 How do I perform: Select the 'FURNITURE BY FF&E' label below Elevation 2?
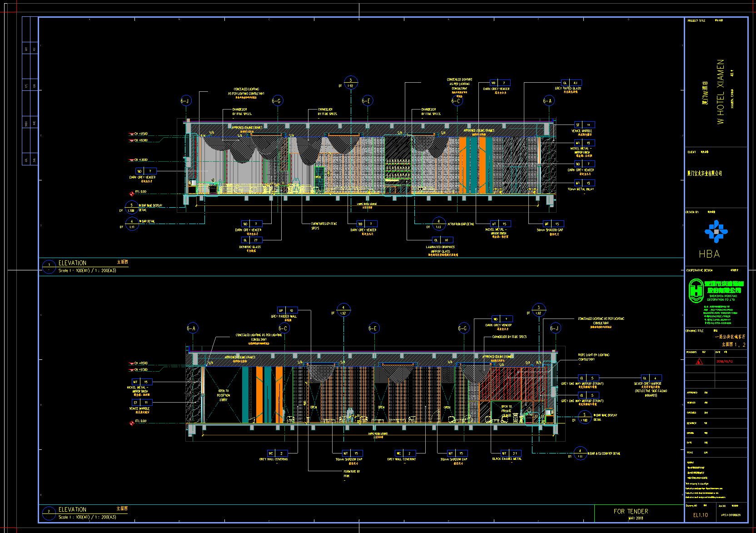352,473
